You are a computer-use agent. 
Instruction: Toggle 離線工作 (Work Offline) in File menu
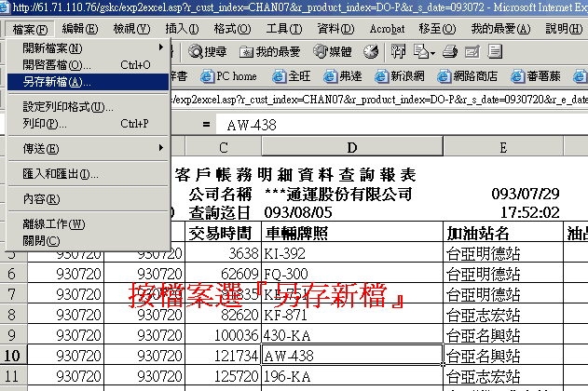pos(54,224)
